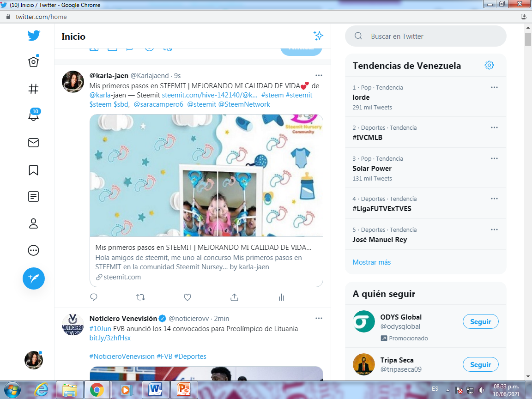Open Tendencias settings gear icon
Viewport: 532px width, 399px height.
(x=489, y=65)
